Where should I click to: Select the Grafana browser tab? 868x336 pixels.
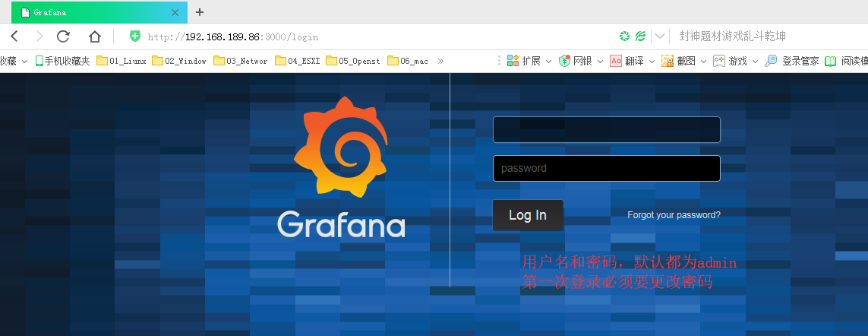[99, 12]
